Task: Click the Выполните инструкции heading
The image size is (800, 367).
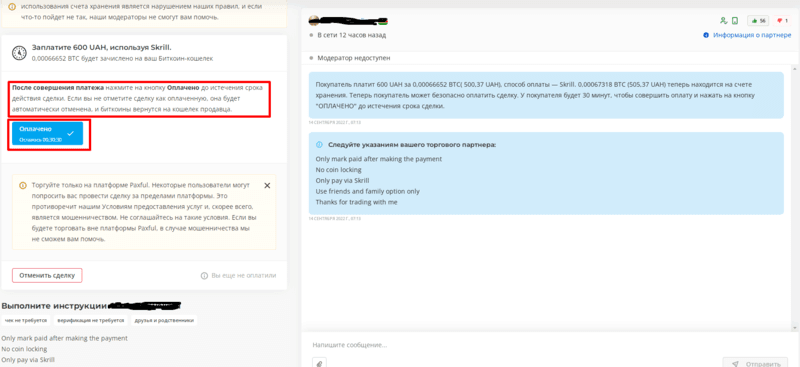Action: tap(54, 306)
